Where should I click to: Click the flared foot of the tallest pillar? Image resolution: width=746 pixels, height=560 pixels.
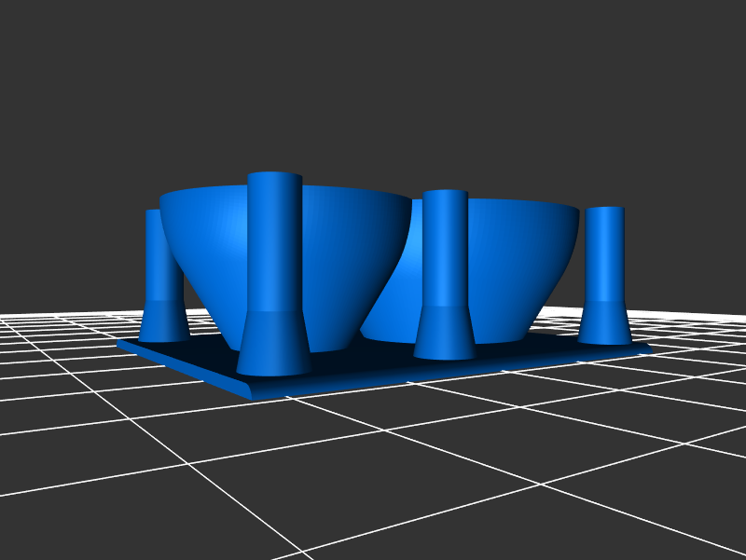coord(273,345)
